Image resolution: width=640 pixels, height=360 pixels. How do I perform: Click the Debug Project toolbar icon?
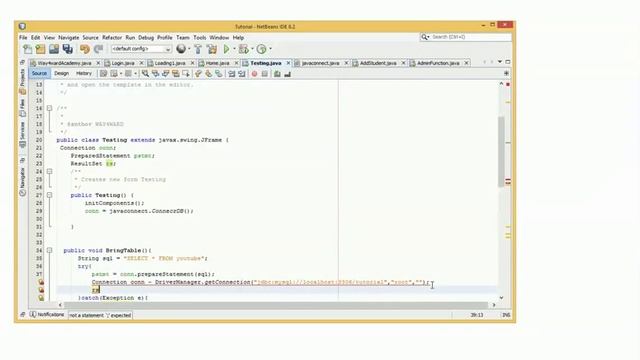point(244,49)
